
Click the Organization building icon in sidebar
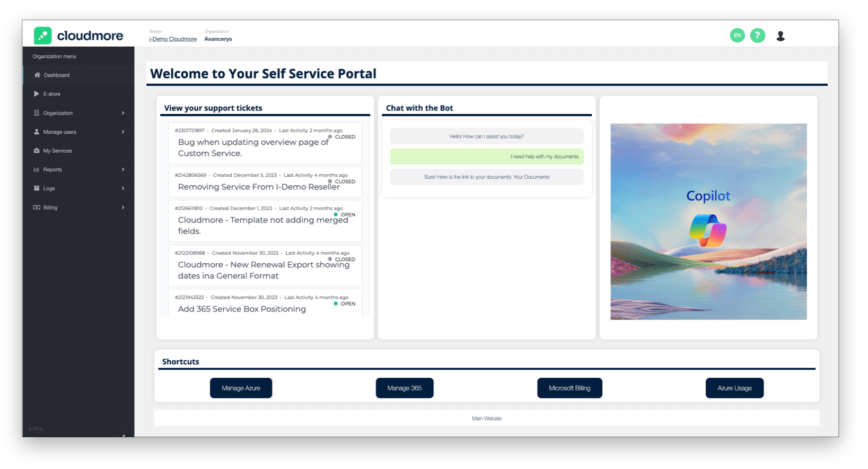37,113
